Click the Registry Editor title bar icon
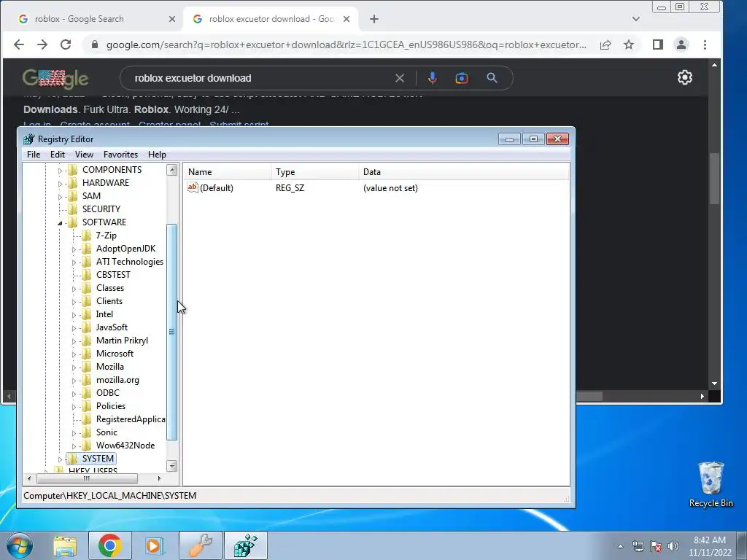The height and width of the screenshot is (560, 747). pyautogui.click(x=29, y=139)
